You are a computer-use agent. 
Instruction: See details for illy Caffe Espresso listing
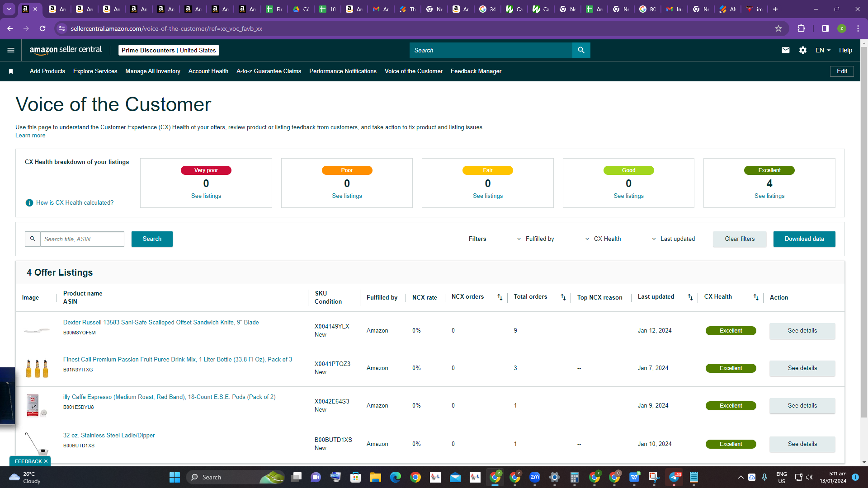(x=802, y=406)
